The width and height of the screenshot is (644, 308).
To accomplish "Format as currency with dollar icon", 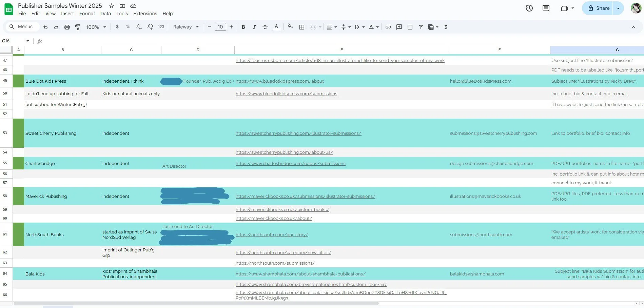I will (x=117, y=27).
